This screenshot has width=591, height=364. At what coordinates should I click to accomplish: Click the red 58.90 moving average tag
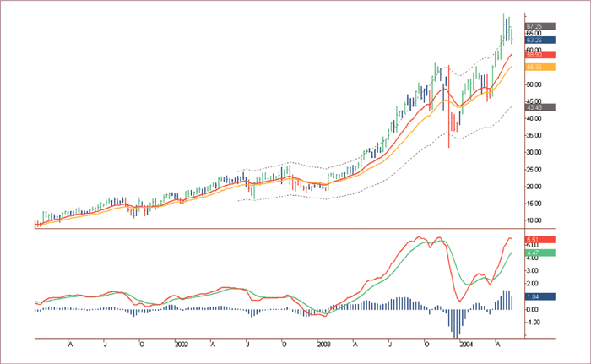tap(539, 54)
